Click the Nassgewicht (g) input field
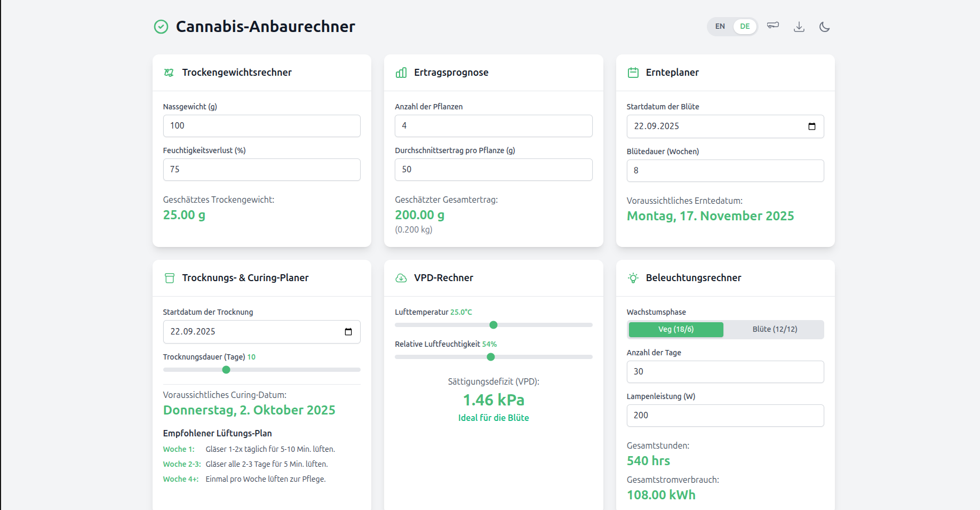The image size is (980, 510). point(261,126)
